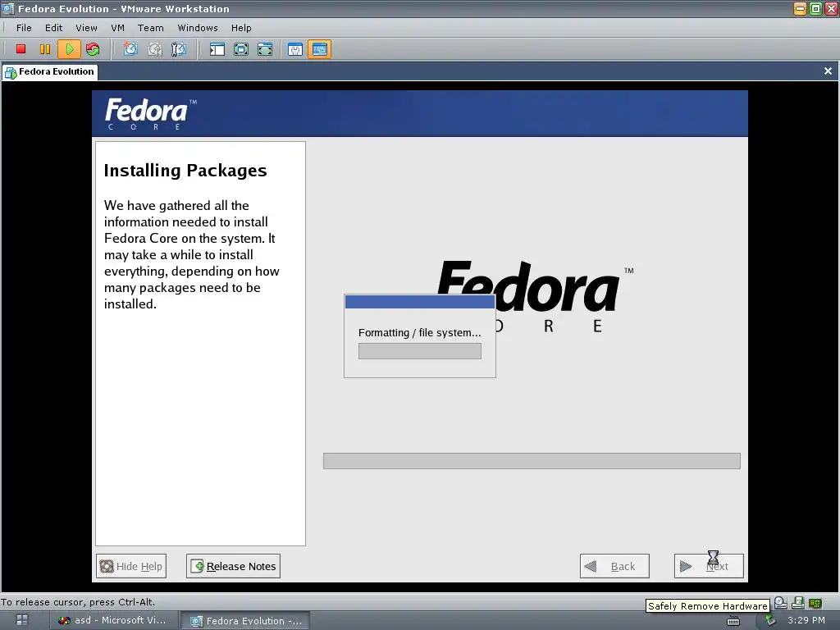Click the floppy drive device status icon

(x=797, y=603)
